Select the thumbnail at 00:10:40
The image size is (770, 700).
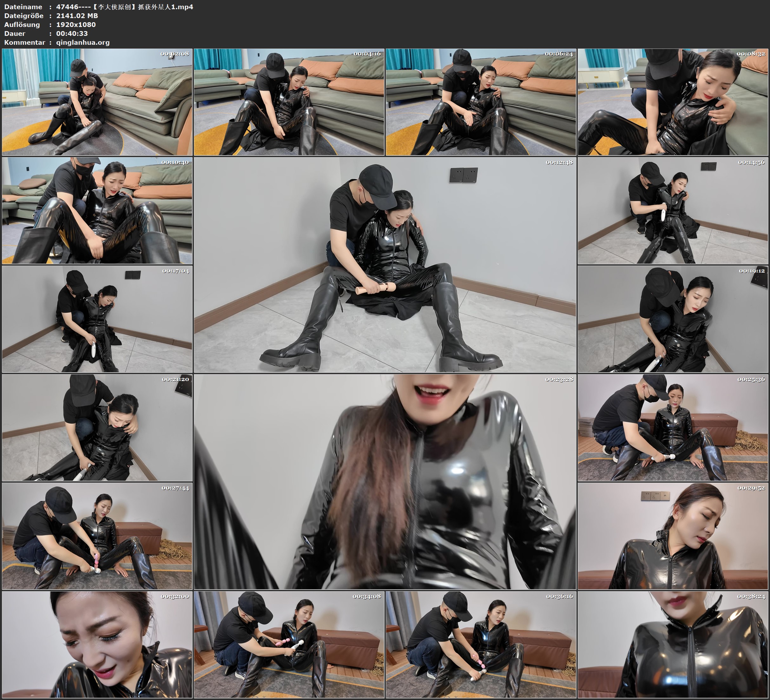[97, 210]
